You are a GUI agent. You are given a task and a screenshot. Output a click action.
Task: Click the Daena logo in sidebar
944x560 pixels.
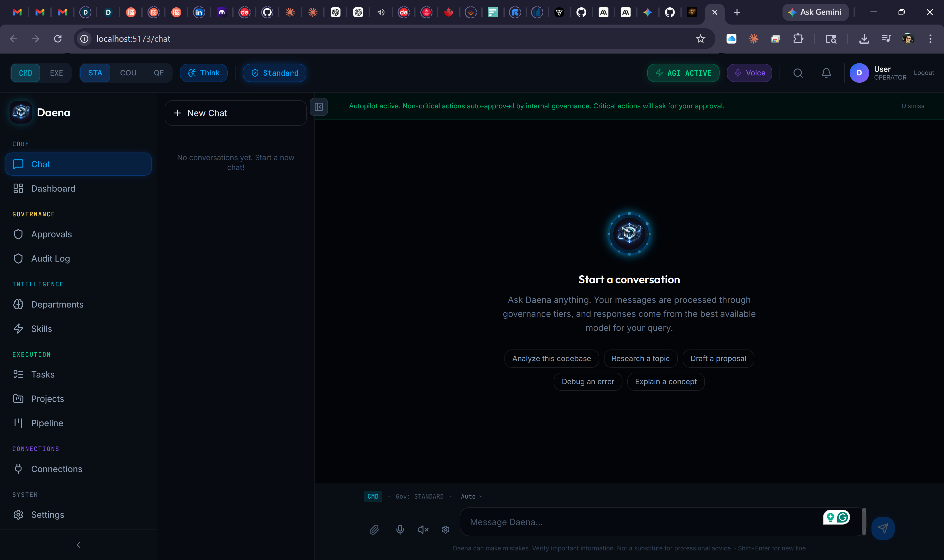tap(21, 112)
